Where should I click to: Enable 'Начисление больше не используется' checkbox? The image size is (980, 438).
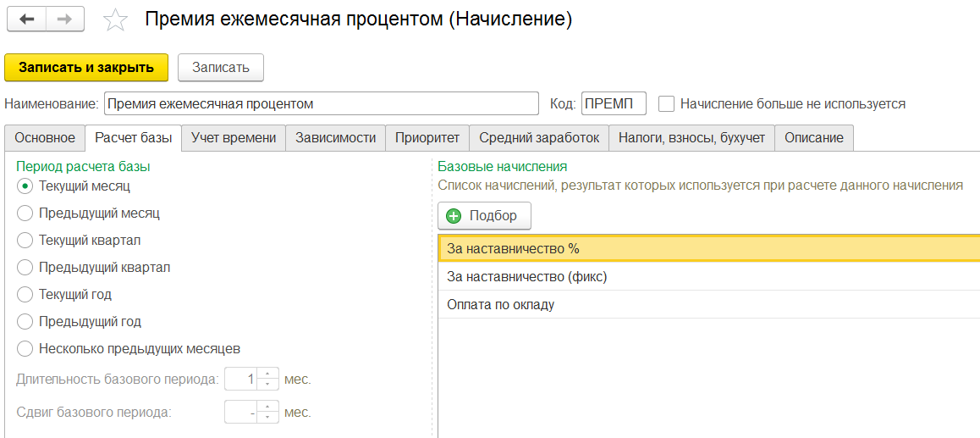point(667,103)
